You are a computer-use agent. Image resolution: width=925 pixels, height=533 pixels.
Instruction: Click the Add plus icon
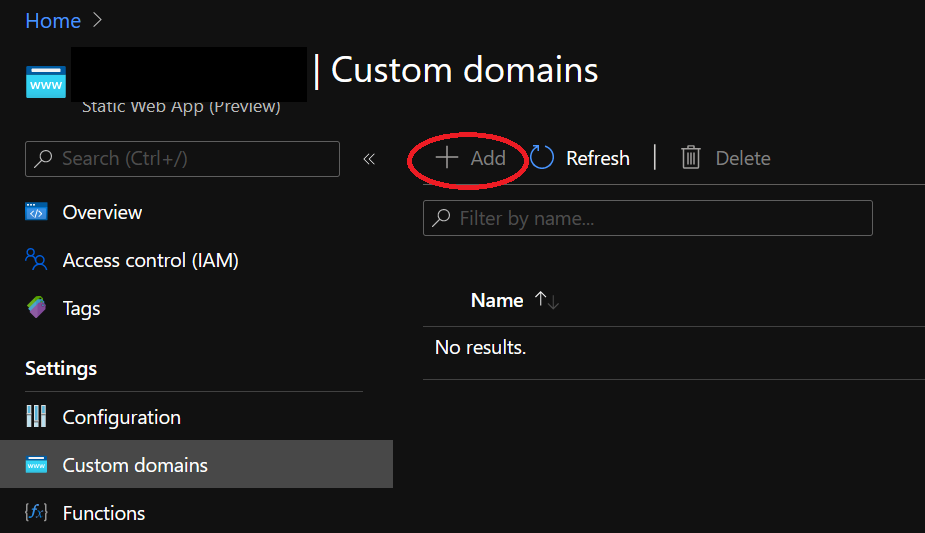click(x=447, y=158)
